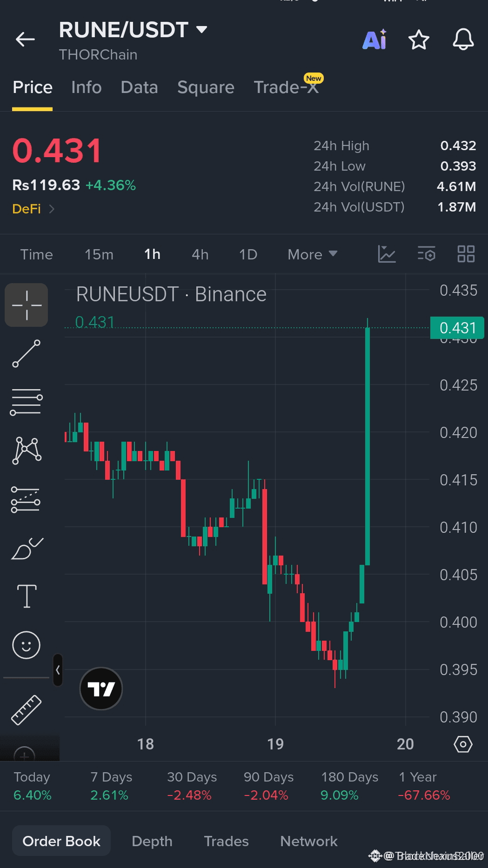This screenshot has width=488, height=868.
Task: Click the THORChain subtitle
Action: click(98, 55)
